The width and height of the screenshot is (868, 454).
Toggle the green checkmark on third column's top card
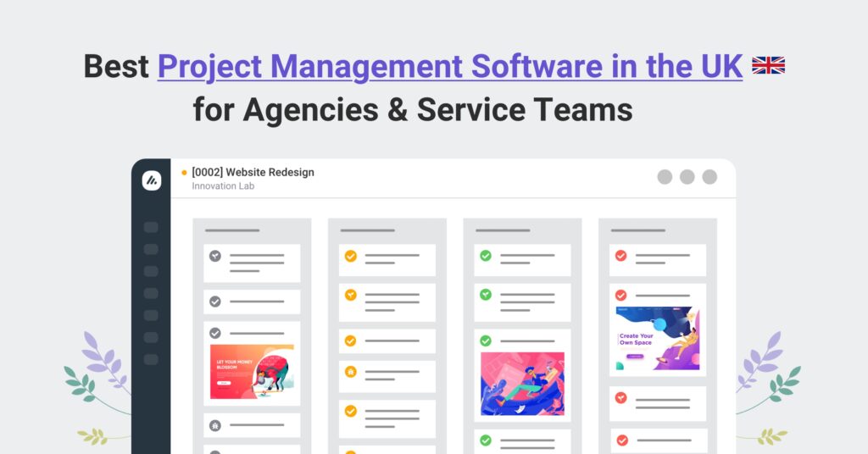(x=486, y=256)
